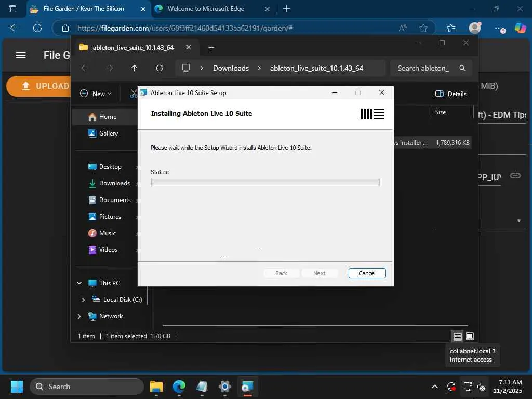Open Edge Settings and more menu
The image size is (532, 399).
(499, 29)
